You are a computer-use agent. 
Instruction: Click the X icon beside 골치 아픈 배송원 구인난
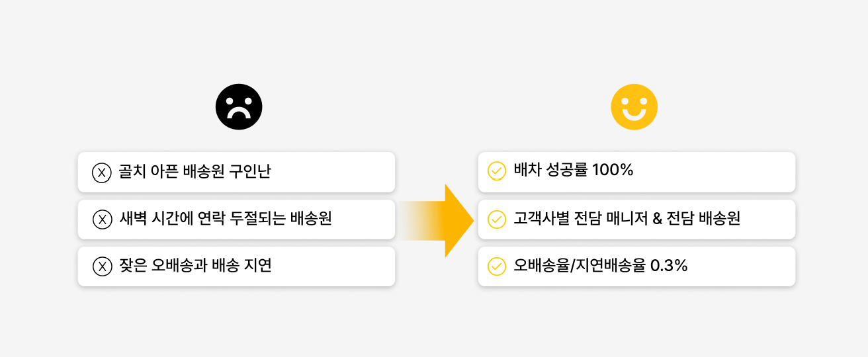tap(102, 173)
